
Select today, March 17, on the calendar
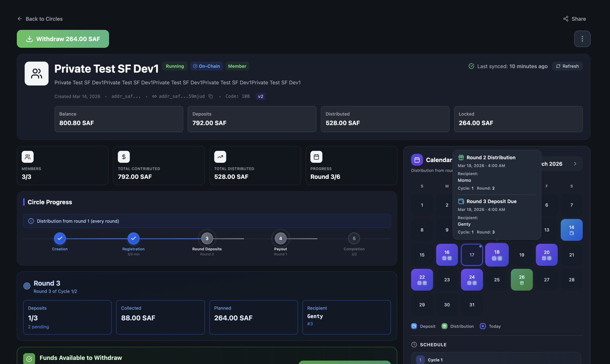pos(472,255)
